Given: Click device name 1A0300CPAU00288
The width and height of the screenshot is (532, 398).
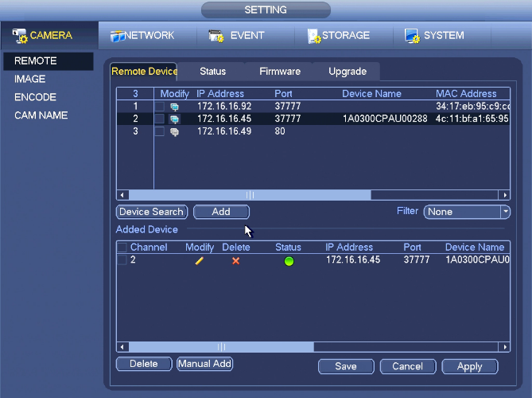Looking at the screenshot, I should [385, 119].
